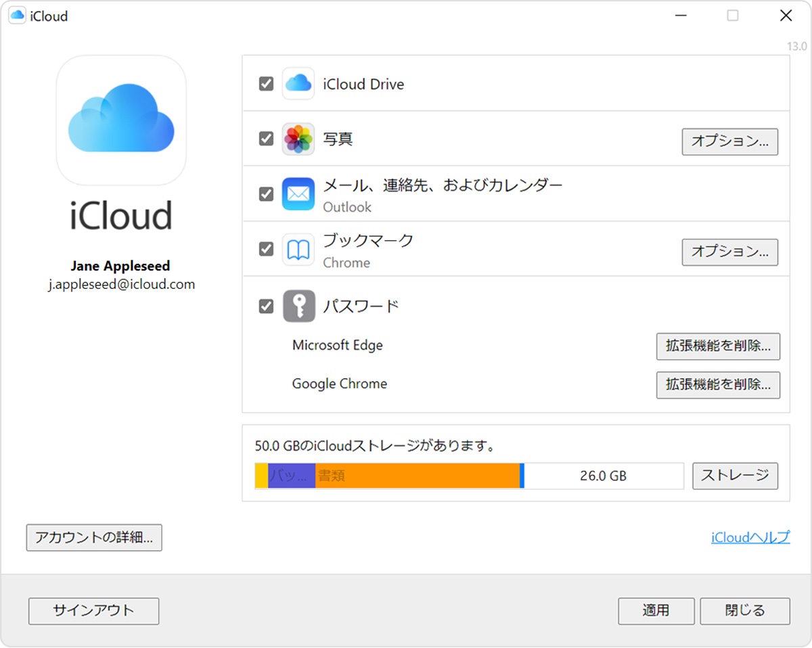Uncheck the iCloud Drive checkbox
Image resolution: width=812 pixels, height=648 pixels.
click(266, 84)
